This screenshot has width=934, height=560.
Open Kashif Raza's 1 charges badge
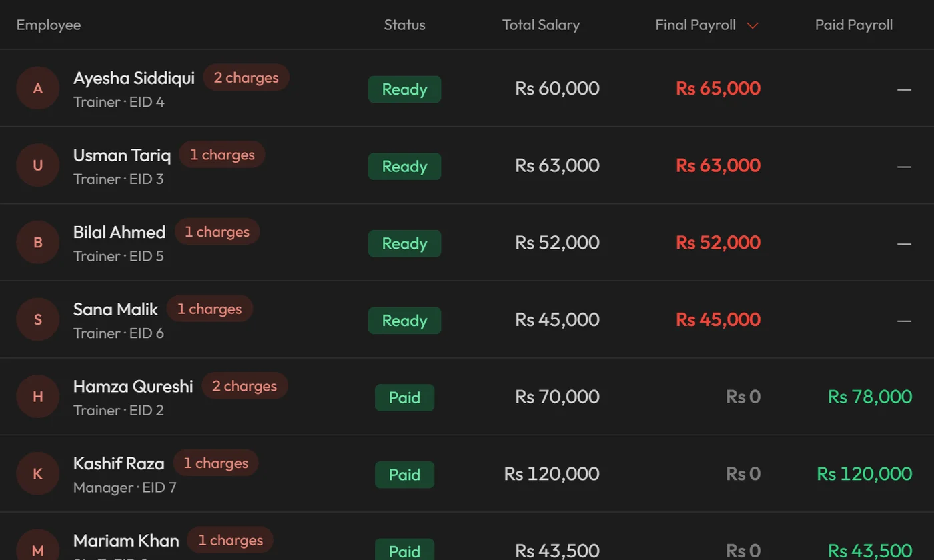coord(215,463)
